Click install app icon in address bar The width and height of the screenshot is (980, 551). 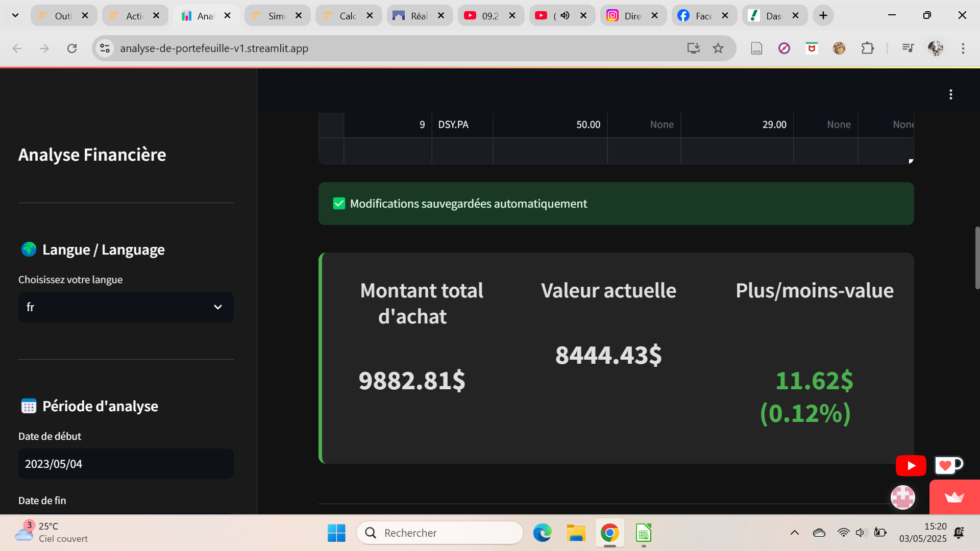point(693,48)
